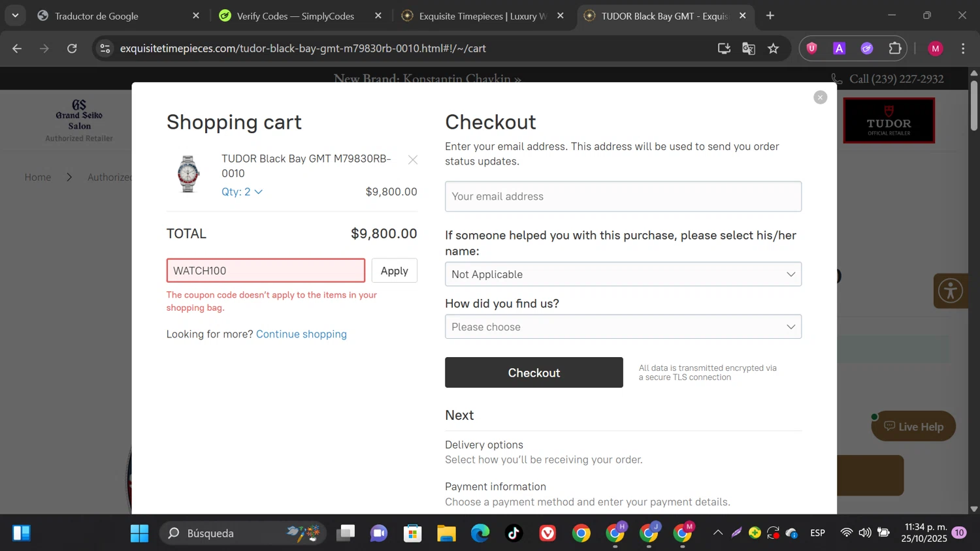
Task: Click the black Checkout button
Action: click(x=534, y=373)
